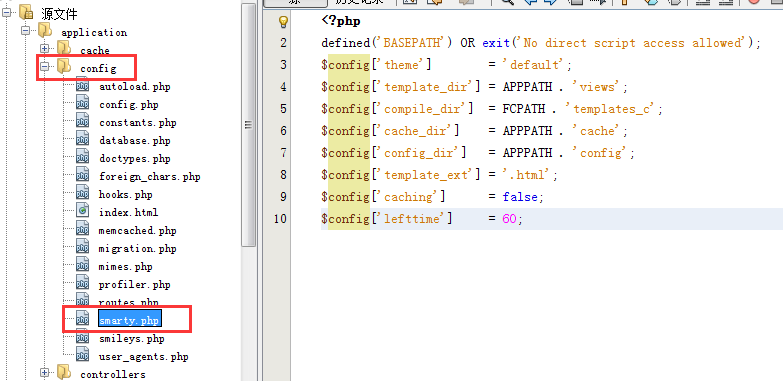Click the '.html' template extension value
The height and width of the screenshot is (381, 783).
(x=528, y=175)
